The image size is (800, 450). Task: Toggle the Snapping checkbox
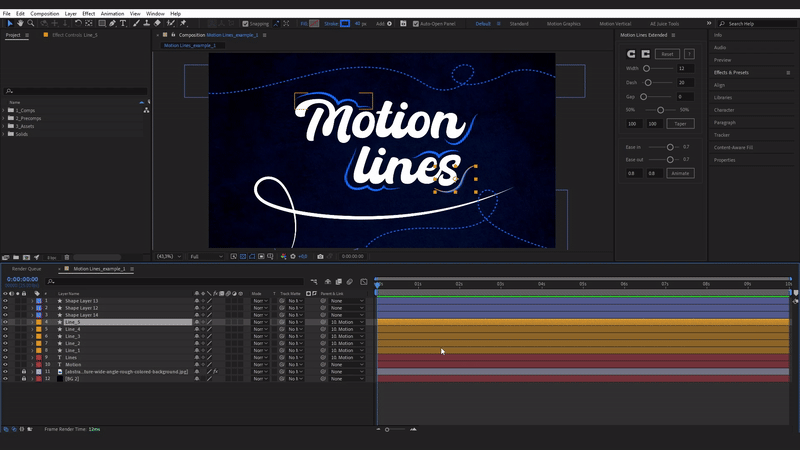click(244, 23)
